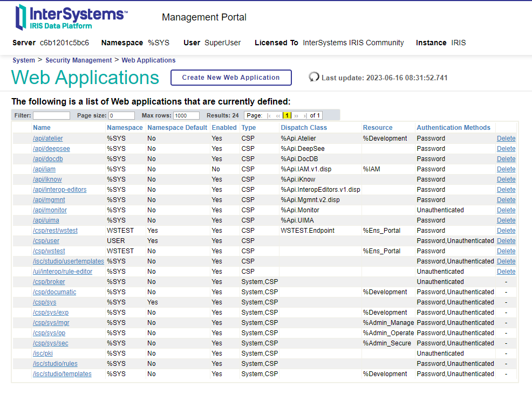Screen dimensions: 532x395
Task: Open the /csp/sys/sec application link
Action: coord(51,343)
